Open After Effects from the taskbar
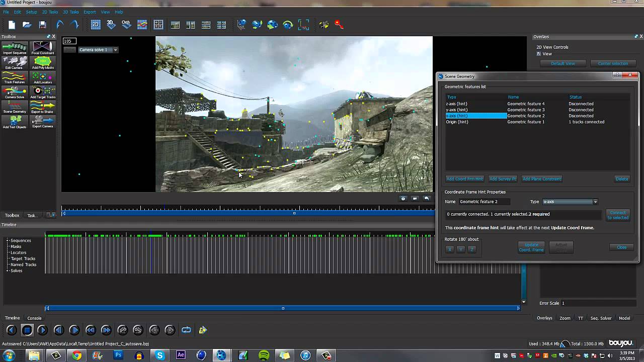Viewport: 644px width, 362px height. tap(181, 355)
